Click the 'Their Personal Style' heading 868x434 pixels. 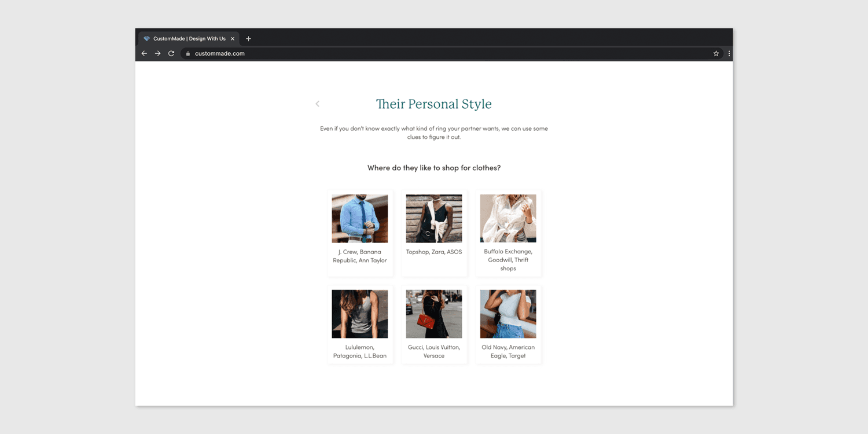(434, 104)
